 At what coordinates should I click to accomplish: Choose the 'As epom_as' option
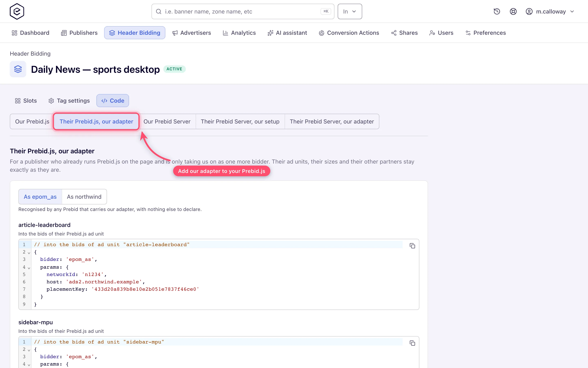pyautogui.click(x=40, y=197)
